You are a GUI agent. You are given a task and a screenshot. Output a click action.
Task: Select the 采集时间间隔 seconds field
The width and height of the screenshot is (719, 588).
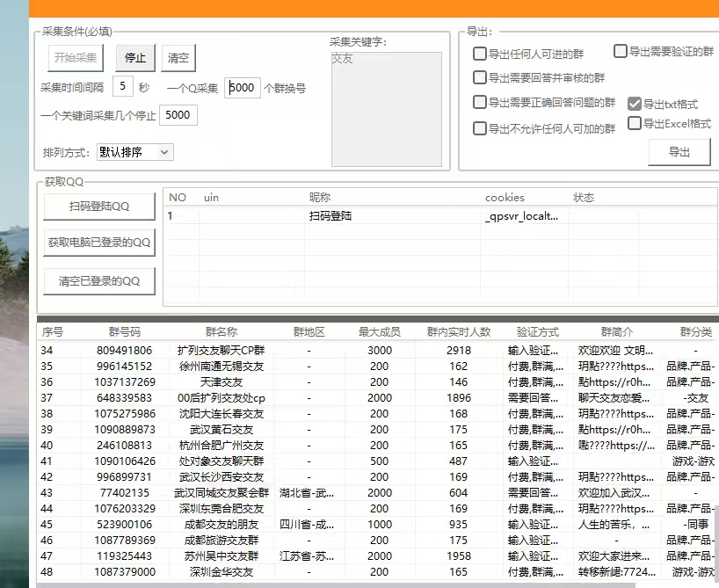click(123, 87)
